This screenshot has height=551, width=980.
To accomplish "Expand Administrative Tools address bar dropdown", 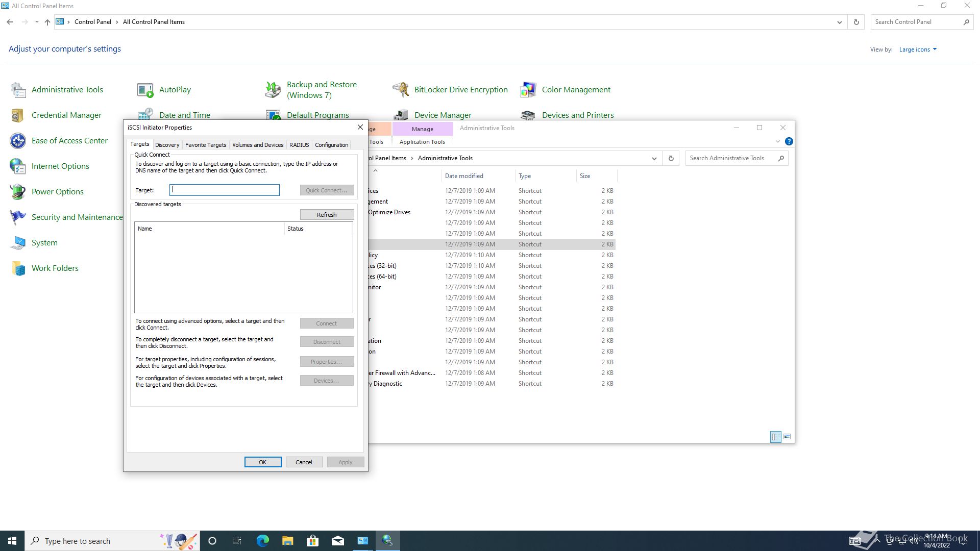I will tap(654, 158).
